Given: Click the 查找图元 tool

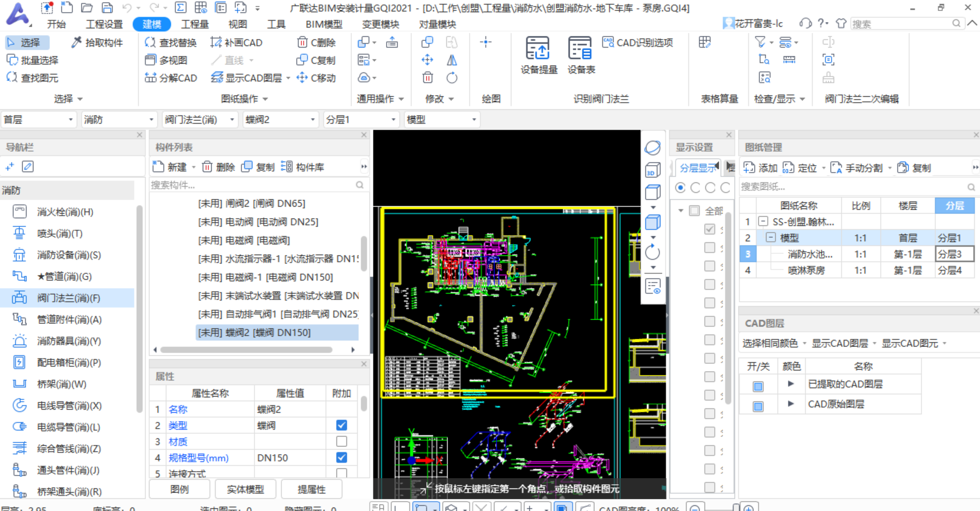Looking at the screenshot, I should [32, 78].
